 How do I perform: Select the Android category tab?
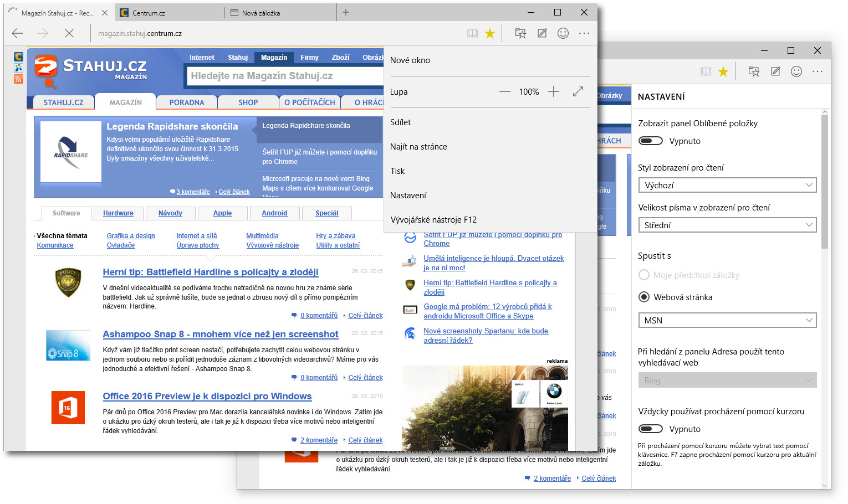274,213
